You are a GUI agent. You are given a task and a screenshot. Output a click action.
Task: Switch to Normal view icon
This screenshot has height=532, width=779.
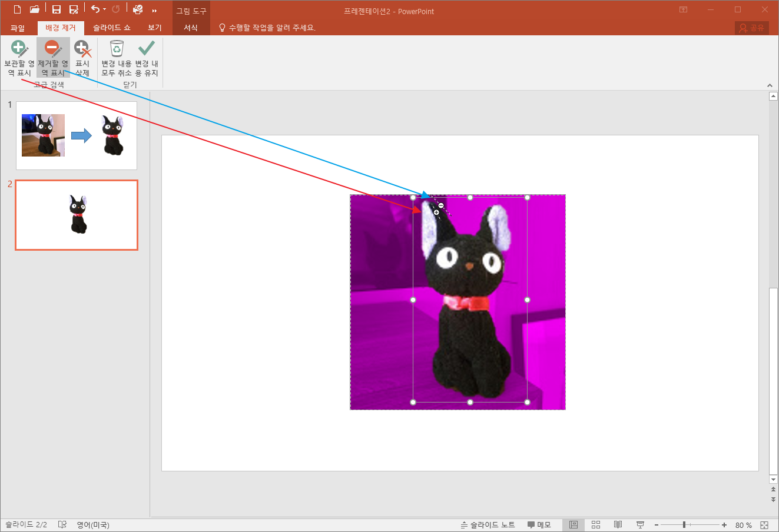574,525
